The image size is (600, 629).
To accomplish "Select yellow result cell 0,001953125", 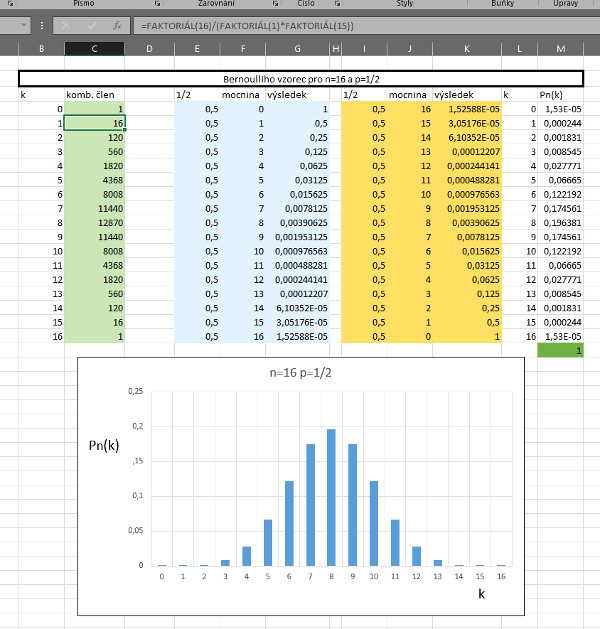I will (x=467, y=209).
